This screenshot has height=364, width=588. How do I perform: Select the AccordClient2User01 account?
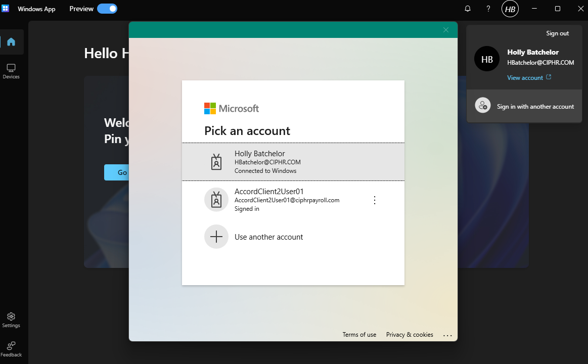click(x=293, y=200)
